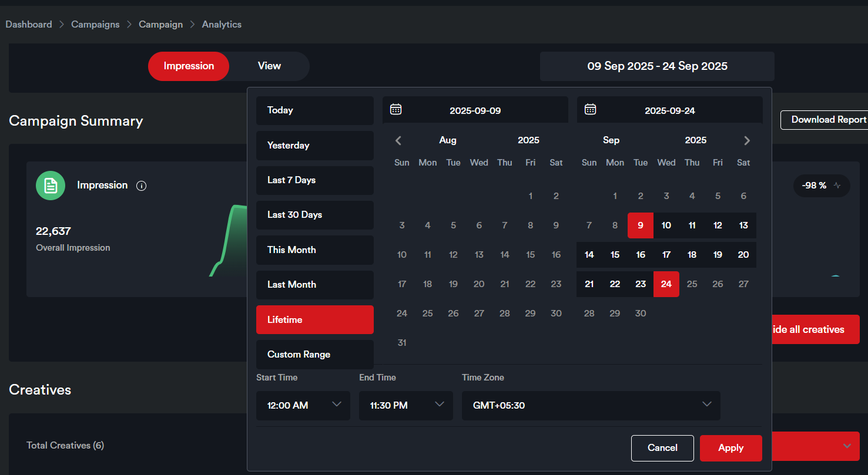Select September 15 in the calendar

[615, 255]
